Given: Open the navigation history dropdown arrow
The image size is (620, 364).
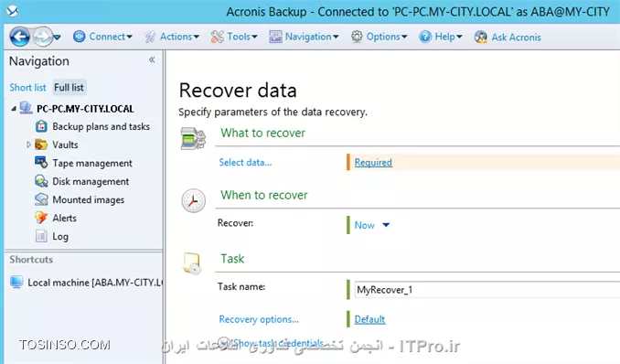Looking at the screenshot, I should pos(58,37).
